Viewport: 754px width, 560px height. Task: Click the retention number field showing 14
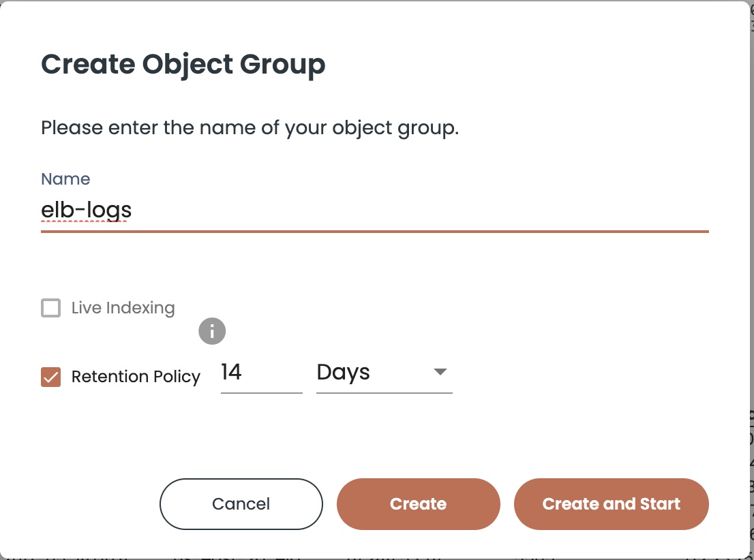click(x=262, y=373)
